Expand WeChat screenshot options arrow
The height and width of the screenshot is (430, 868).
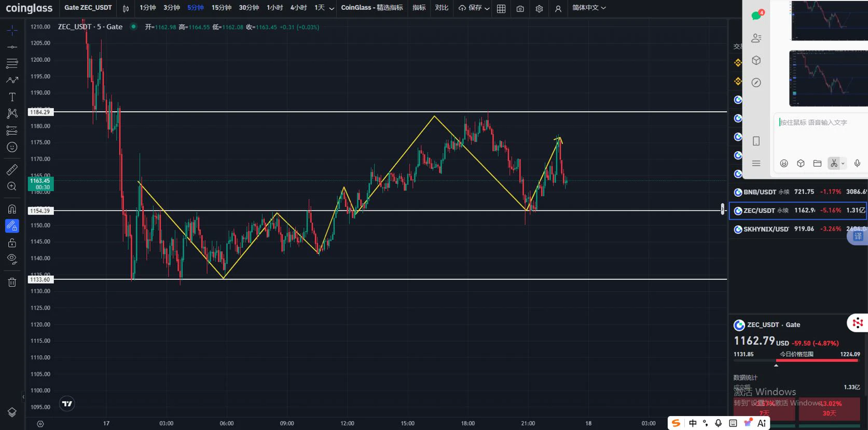tap(843, 163)
